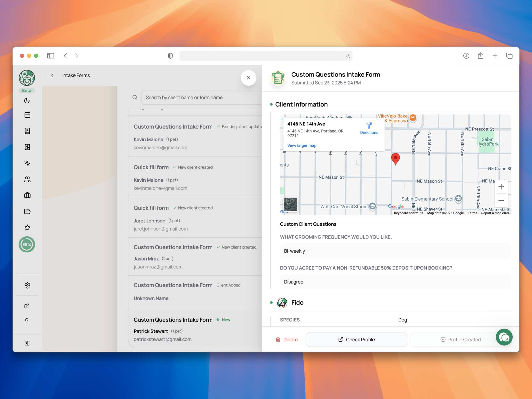Click the Delete button
Image resolution: width=532 pixels, height=399 pixels.
click(x=287, y=340)
